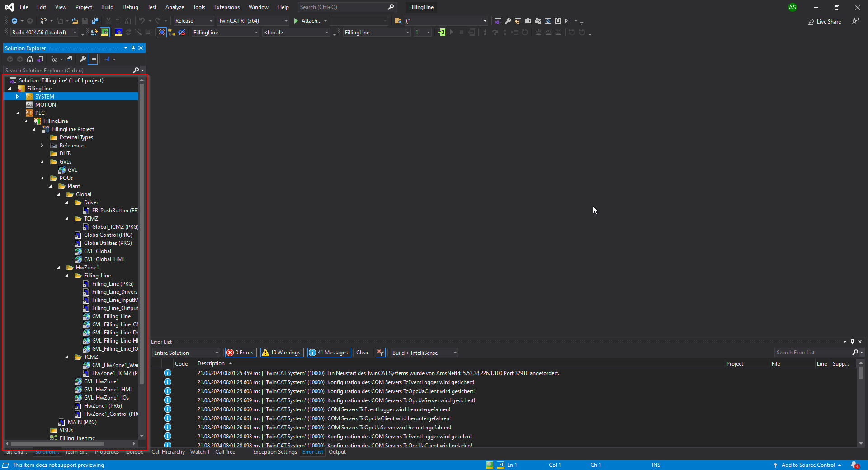Screen dimensions: 868x470
Task: Click the Live Share button
Action: click(x=824, y=21)
